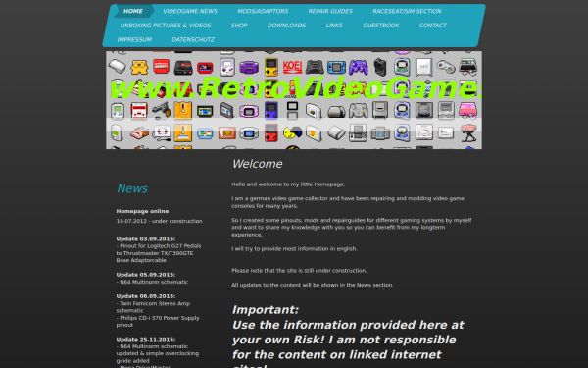Click the "Update 06.09.2015:" news heading
Viewport: 588px width, 368px height.
146,296
